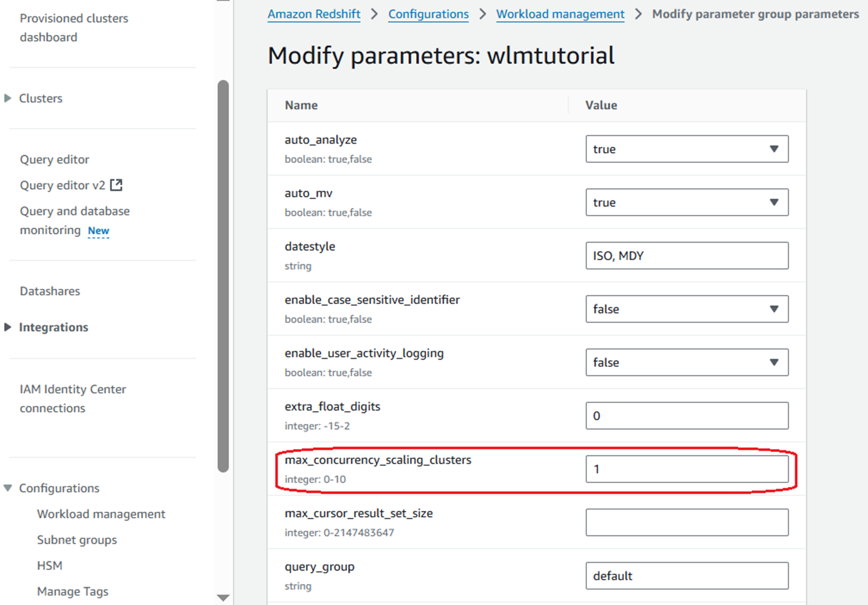
Task: Collapse the Configurations section arrow
Action: point(8,488)
